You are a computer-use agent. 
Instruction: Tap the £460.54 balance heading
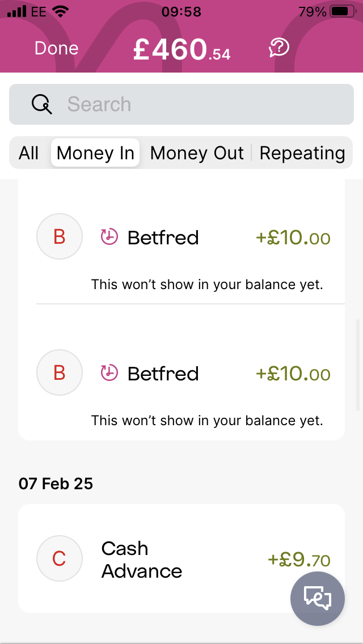[x=181, y=50]
